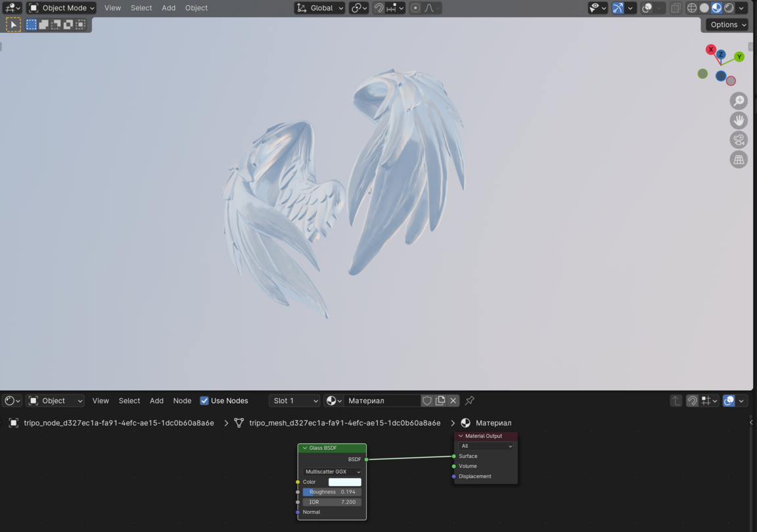The width and height of the screenshot is (757, 532).
Task: Uncheck the Use Nodes checkbox
Action: (204, 401)
